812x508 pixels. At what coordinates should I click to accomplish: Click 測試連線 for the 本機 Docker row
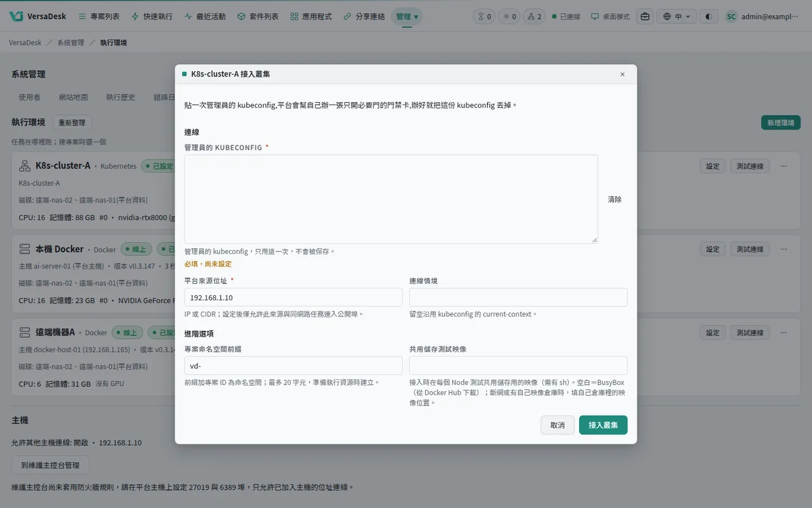(x=750, y=250)
